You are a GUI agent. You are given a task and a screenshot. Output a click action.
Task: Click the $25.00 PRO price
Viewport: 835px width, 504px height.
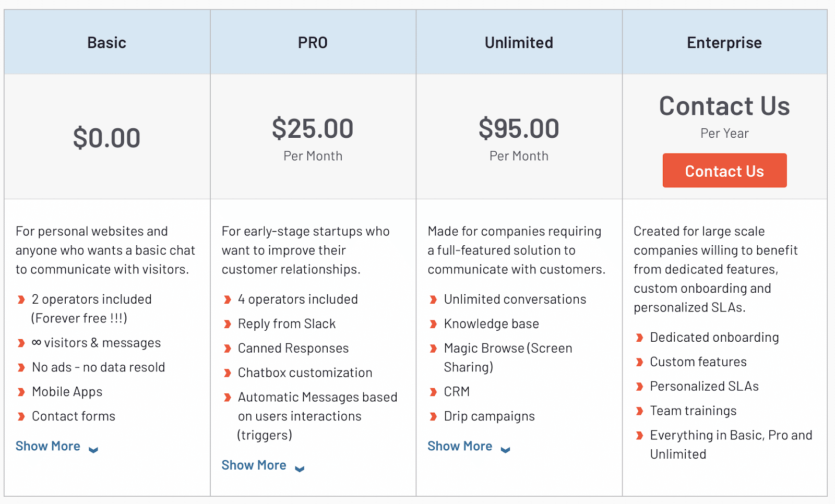[313, 128]
